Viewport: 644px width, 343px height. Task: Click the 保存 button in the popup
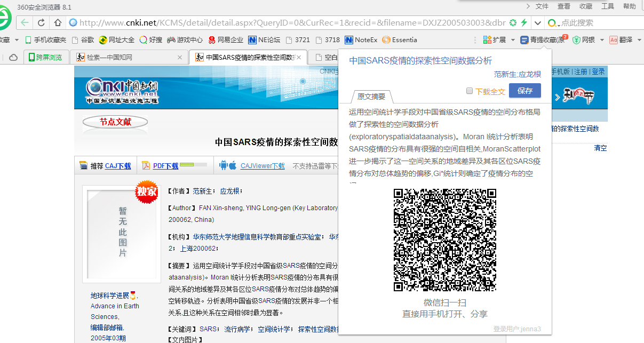coord(525,91)
